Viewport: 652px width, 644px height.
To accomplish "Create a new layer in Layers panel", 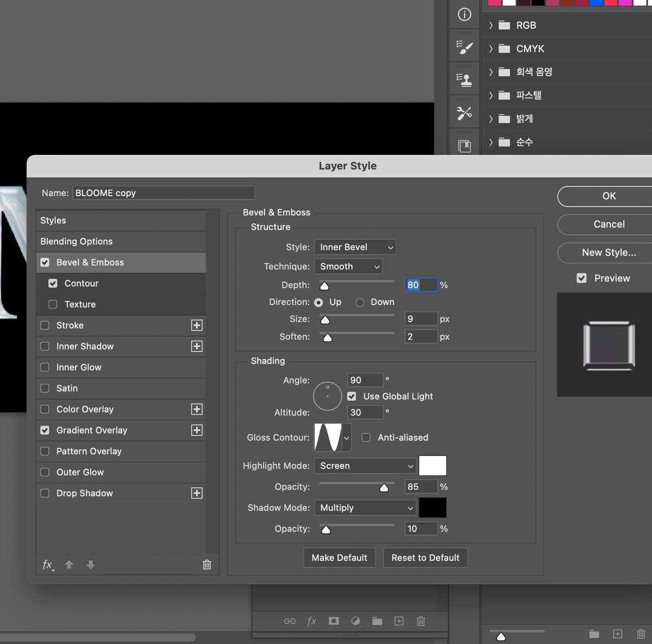I will click(399, 621).
